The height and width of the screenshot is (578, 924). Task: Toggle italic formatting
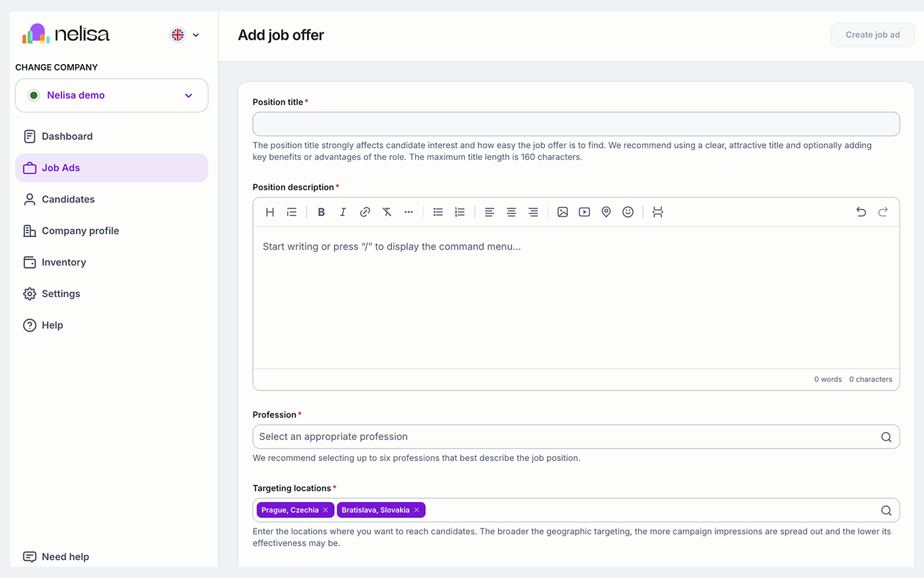(343, 212)
